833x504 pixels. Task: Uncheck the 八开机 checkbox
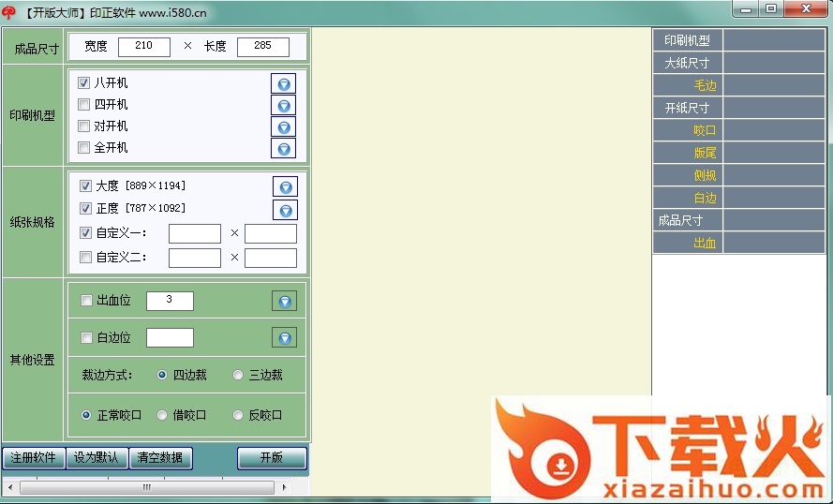[x=84, y=83]
